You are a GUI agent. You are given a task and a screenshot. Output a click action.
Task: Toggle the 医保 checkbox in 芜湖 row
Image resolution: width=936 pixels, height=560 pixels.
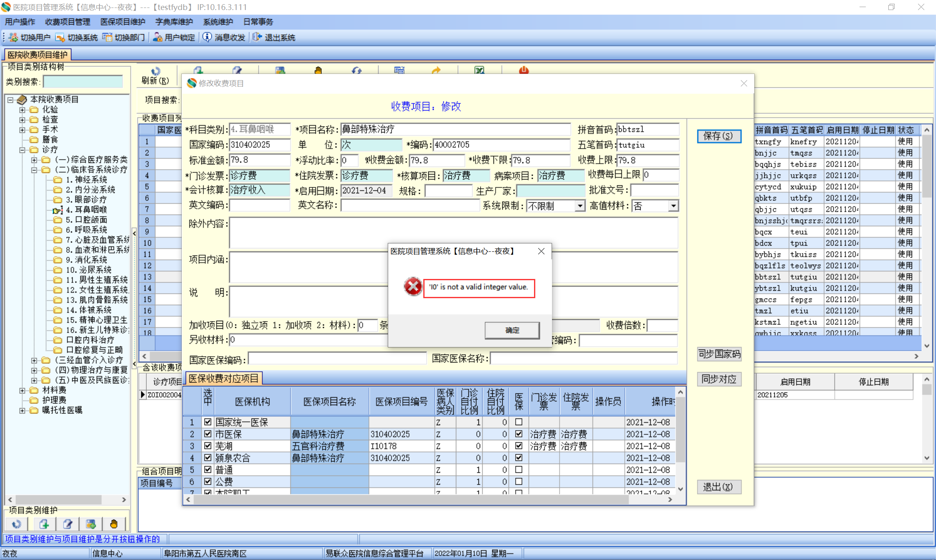[519, 446]
